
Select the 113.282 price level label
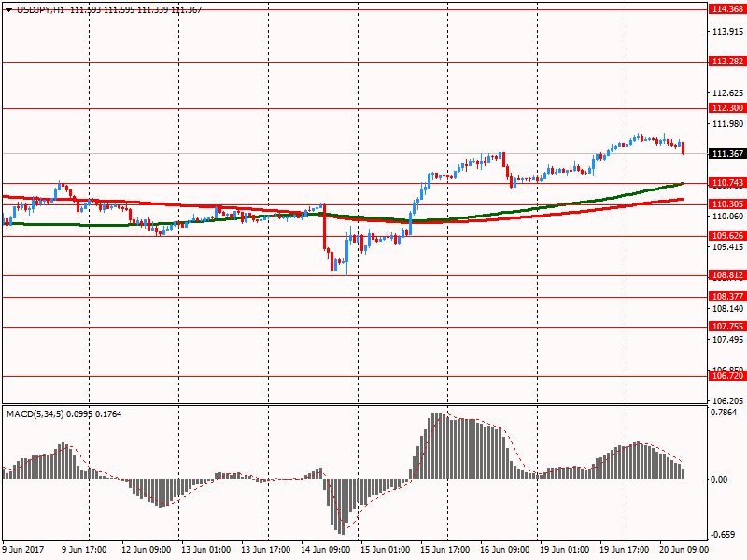727,62
